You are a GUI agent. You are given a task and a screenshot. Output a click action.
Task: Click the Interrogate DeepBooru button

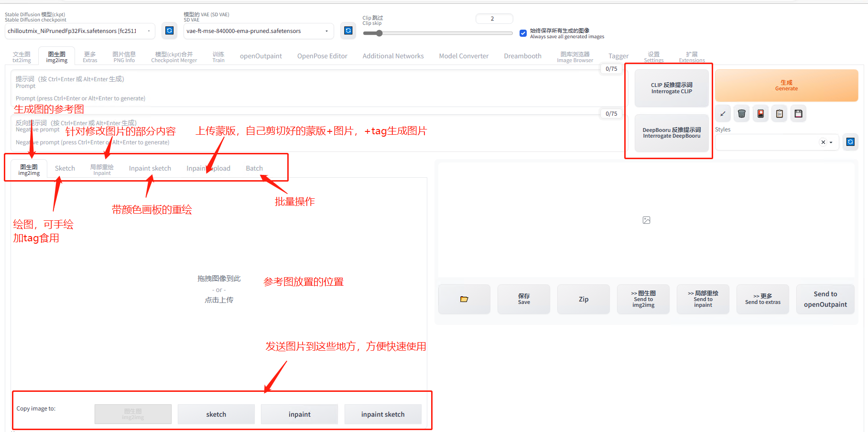pos(672,133)
